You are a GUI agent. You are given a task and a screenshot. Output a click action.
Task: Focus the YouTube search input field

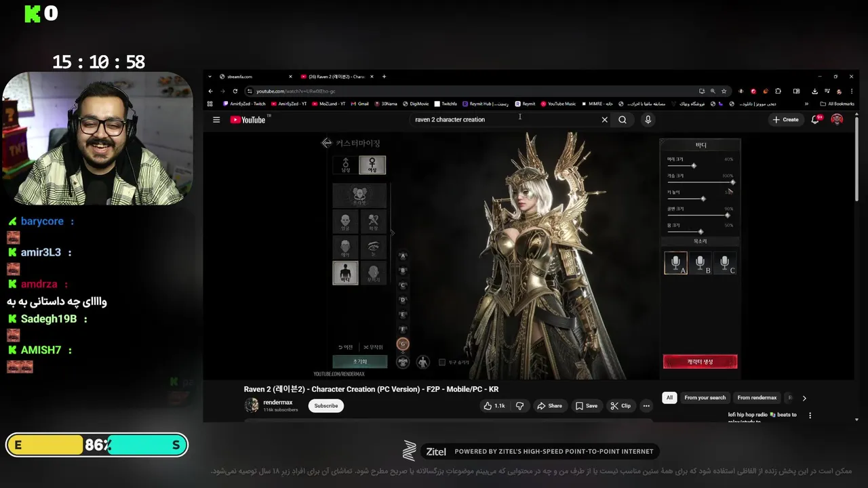pyautogui.click(x=505, y=120)
